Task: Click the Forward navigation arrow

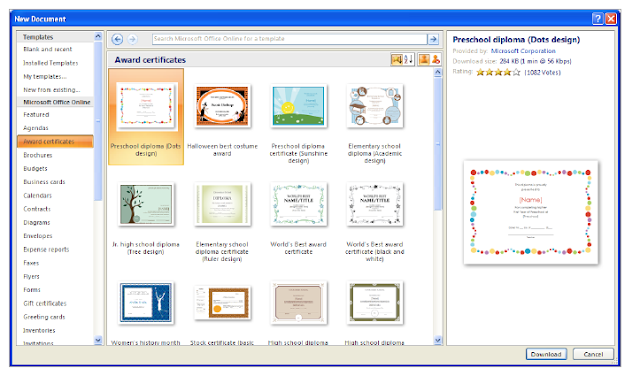Action: (132, 39)
